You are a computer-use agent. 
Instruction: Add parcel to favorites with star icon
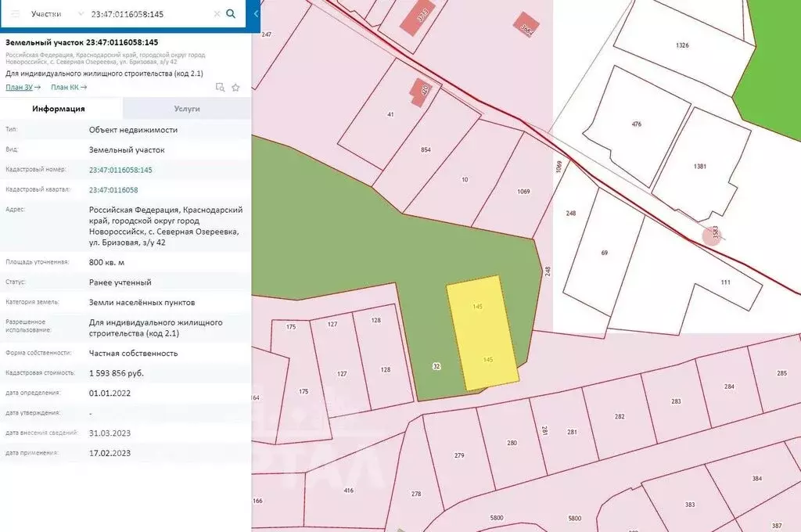(235, 88)
